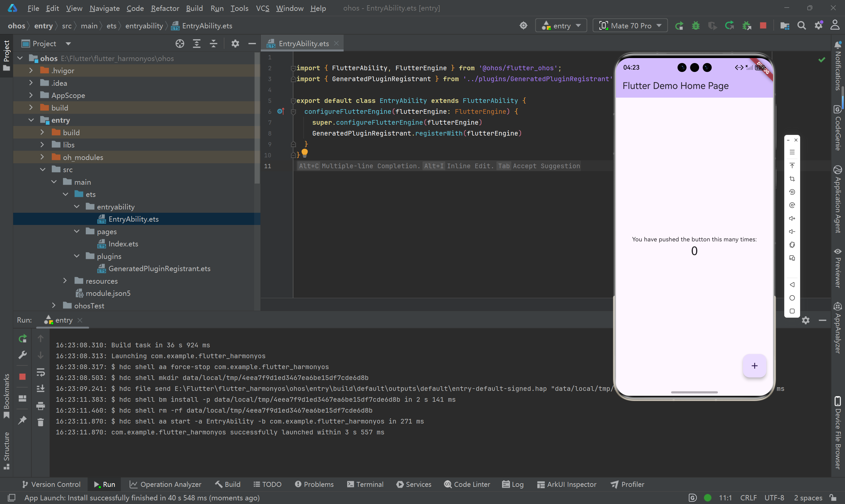Open the Refactor menu

[x=165, y=8]
